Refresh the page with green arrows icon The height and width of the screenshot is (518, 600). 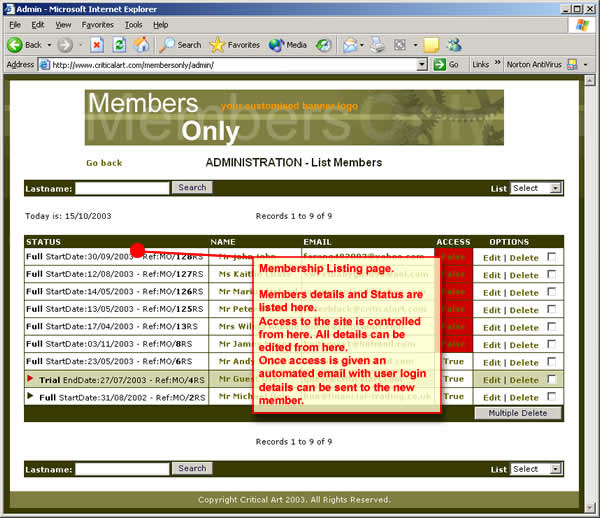click(119, 45)
